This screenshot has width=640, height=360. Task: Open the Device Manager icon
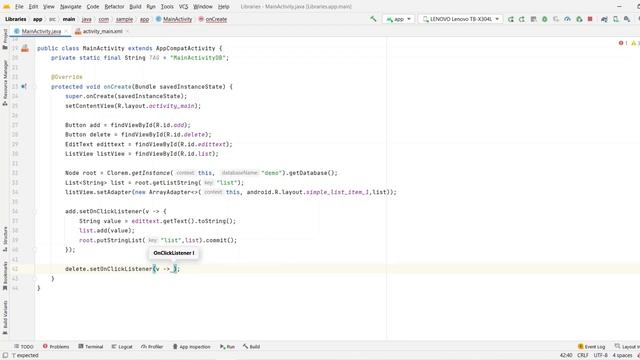pos(616,19)
